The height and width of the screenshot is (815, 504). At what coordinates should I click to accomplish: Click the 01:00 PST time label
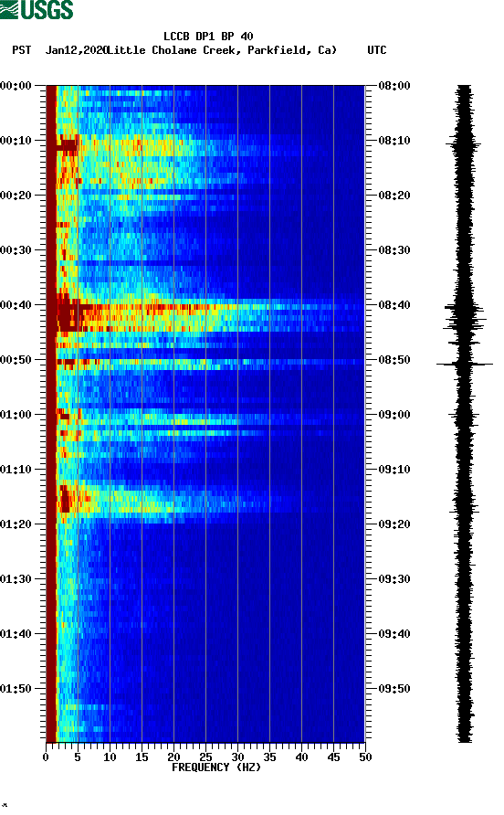point(16,415)
